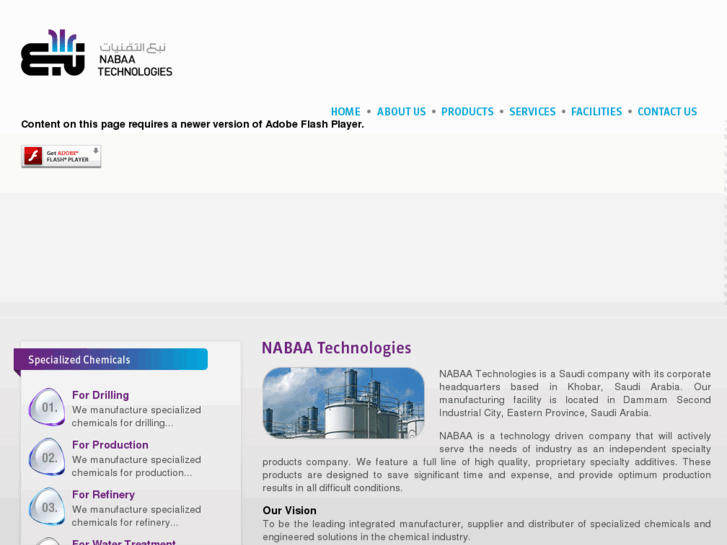Go to the SERVICES page
Screen dimensions: 727x545
pos(532,112)
